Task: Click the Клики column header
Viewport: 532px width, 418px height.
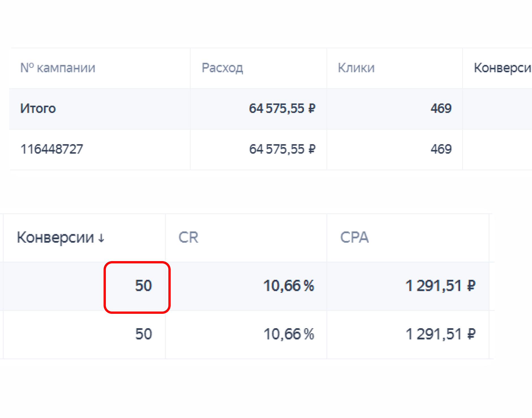Action: (x=356, y=68)
